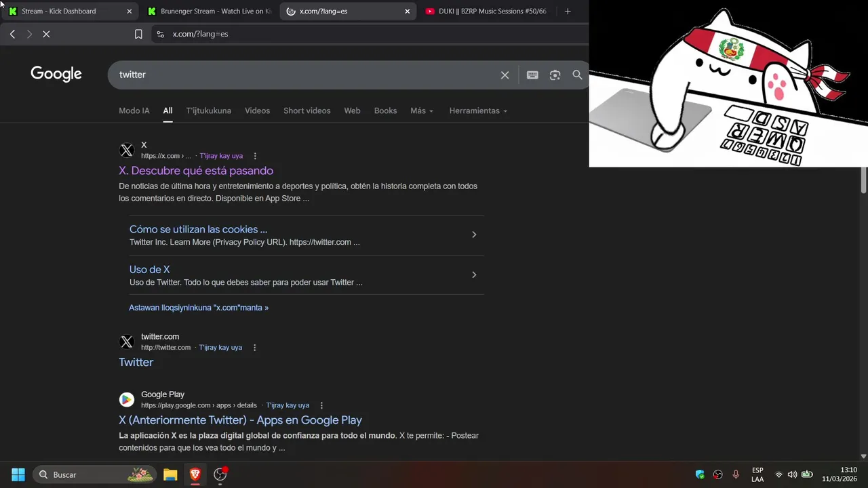Open the volume tray icon
The width and height of the screenshot is (868, 488).
pos(792,474)
